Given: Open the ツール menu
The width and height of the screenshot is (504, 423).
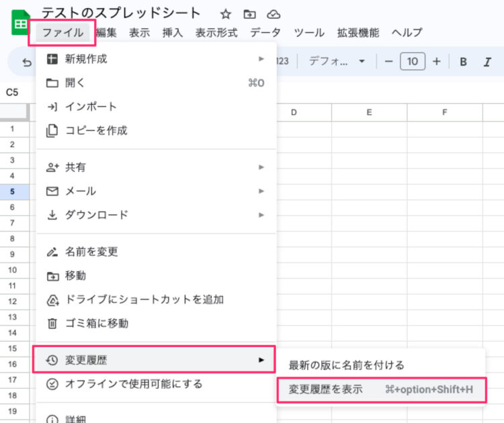Looking at the screenshot, I should [309, 32].
